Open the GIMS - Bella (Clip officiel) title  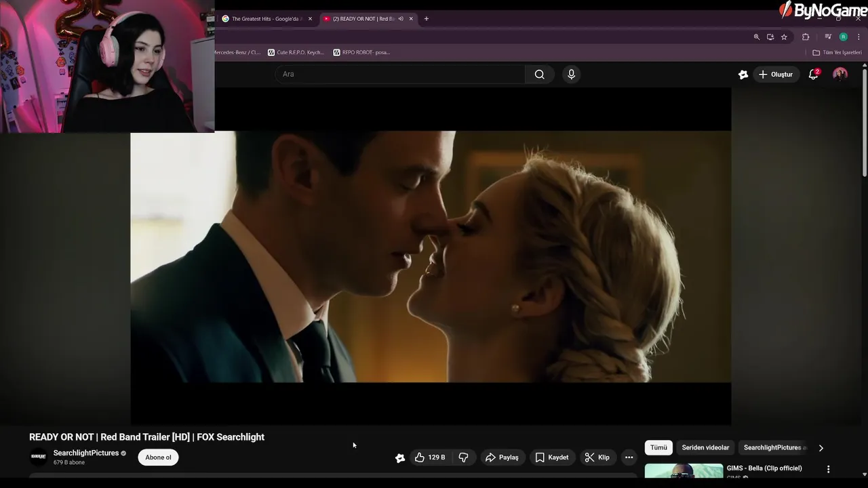point(764,468)
